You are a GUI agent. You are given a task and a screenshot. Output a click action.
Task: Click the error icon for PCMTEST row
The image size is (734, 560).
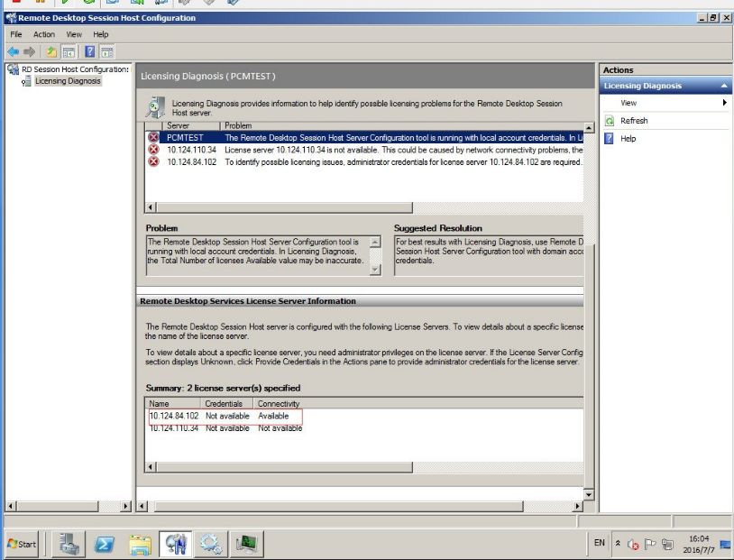153,138
